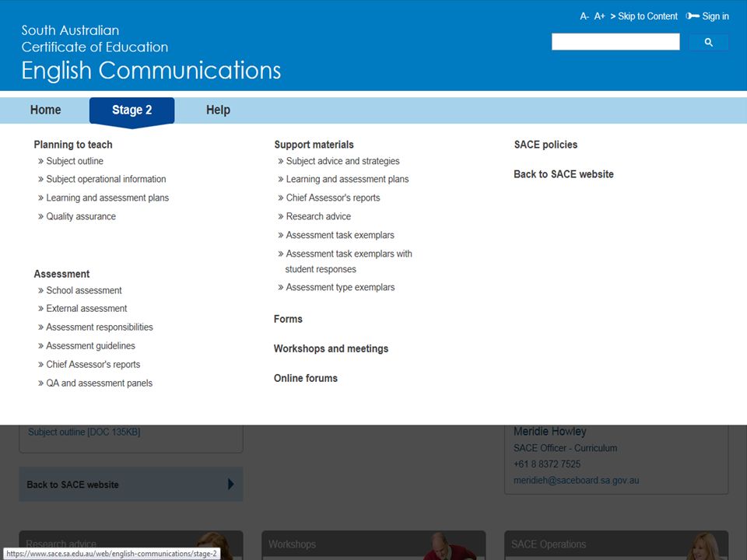Click phone number +61 8 8372 7525
The image size is (747, 560).
(547, 464)
